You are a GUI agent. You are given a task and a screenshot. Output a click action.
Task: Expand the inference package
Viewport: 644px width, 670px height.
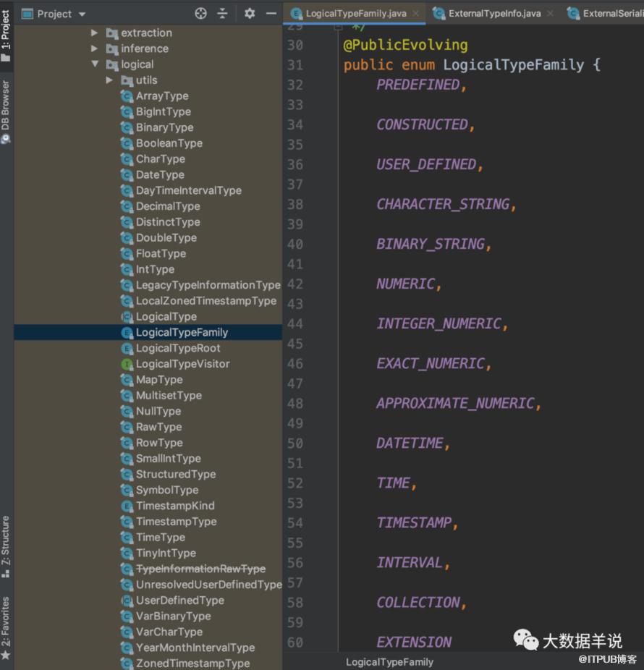tap(95, 48)
